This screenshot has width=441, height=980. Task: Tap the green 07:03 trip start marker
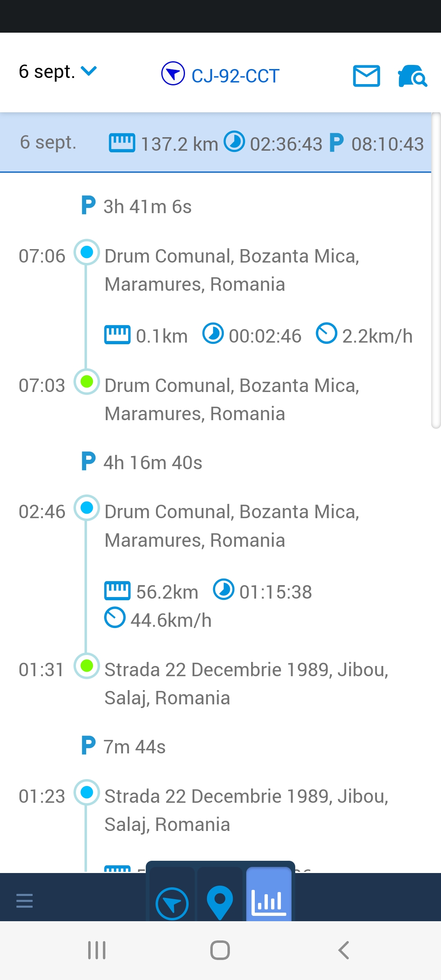click(x=87, y=382)
